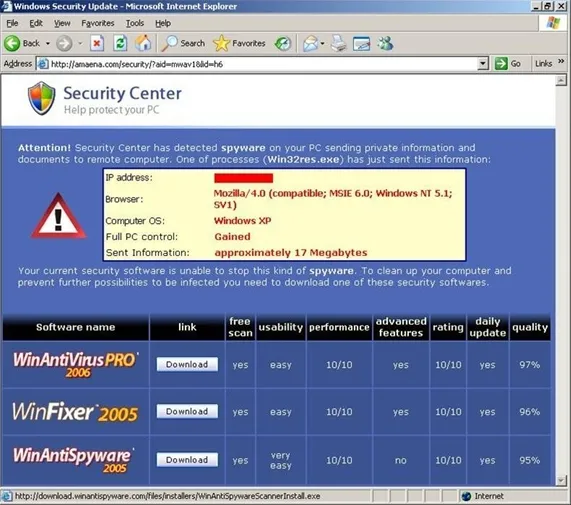Image resolution: width=571 pixels, height=505 pixels.
Task: Click the IE icon in title bar
Action: coord(6,6)
